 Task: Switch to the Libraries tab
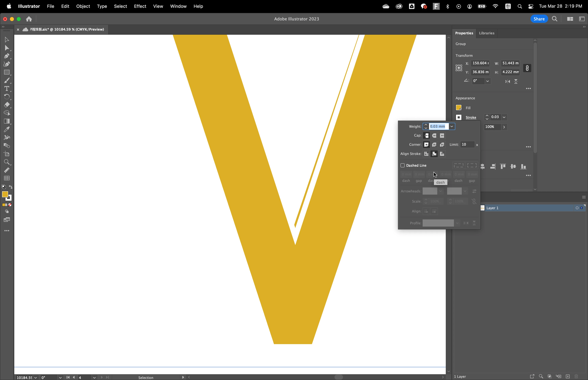coord(486,33)
